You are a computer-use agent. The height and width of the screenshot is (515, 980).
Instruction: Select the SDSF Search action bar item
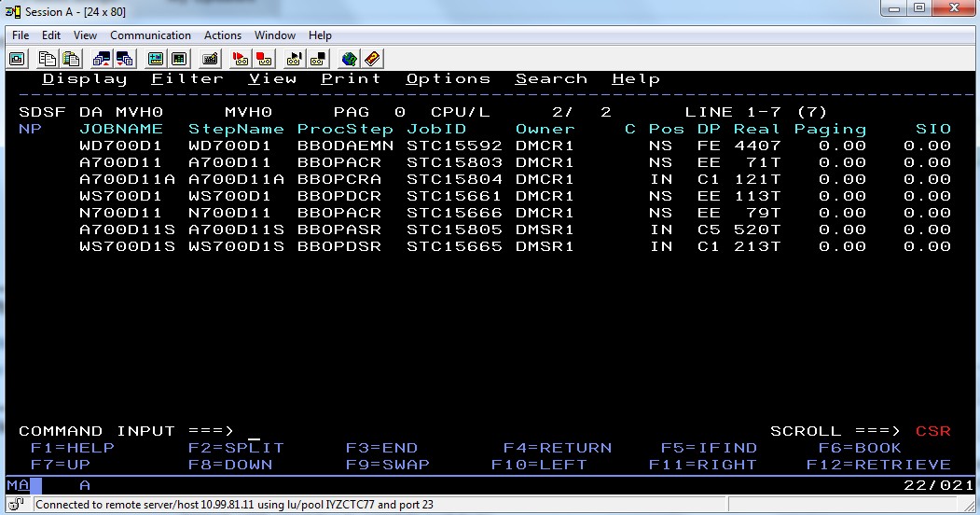[x=551, y=78]
